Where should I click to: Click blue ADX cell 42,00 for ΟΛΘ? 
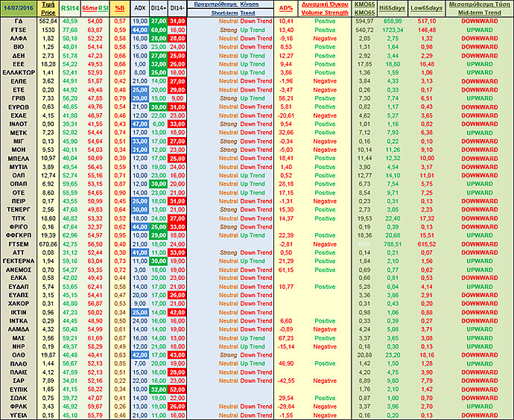tap(140, 355)
